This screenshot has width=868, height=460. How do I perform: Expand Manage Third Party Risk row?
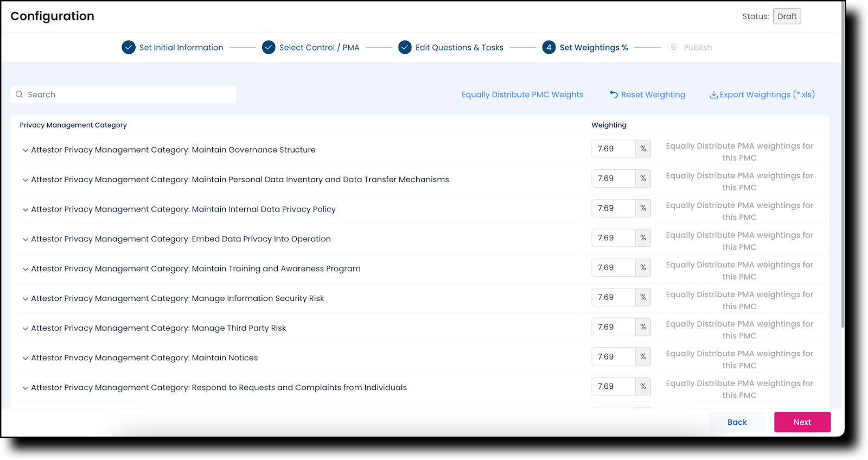[25, 329]
